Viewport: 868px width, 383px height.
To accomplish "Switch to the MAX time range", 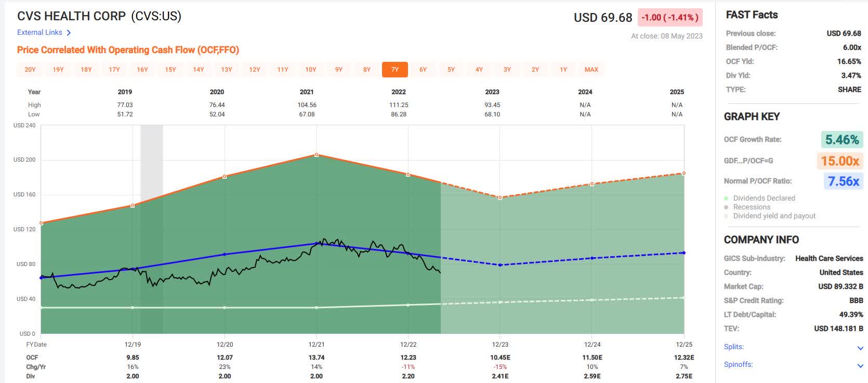I will tap(591, 70).
